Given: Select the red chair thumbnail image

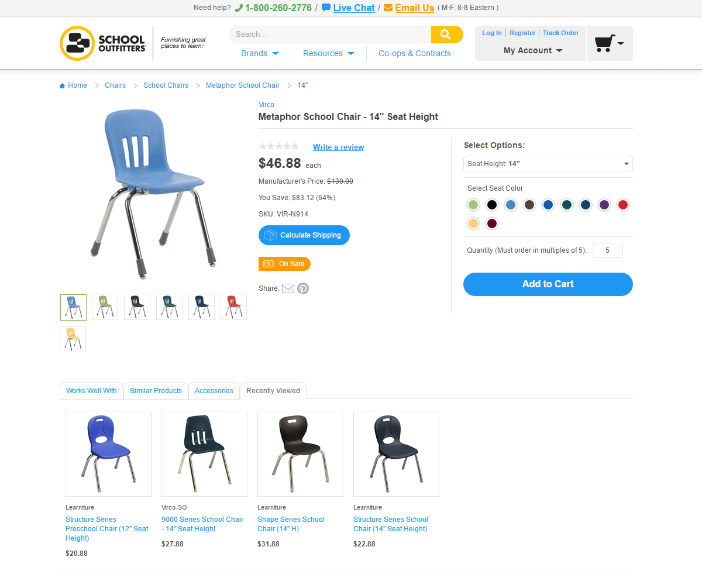Looking at the screenshot, I should tap(233, 307).
